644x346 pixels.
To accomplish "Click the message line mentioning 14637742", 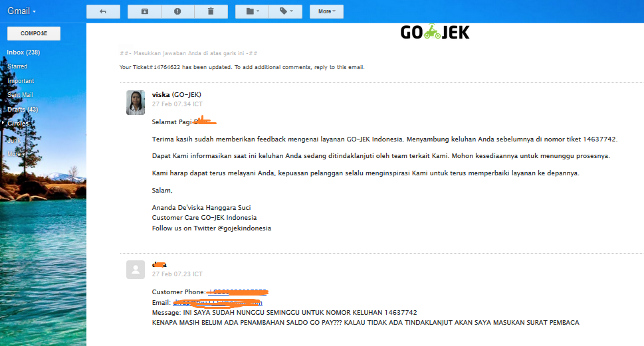I will [x=284, y=313].
